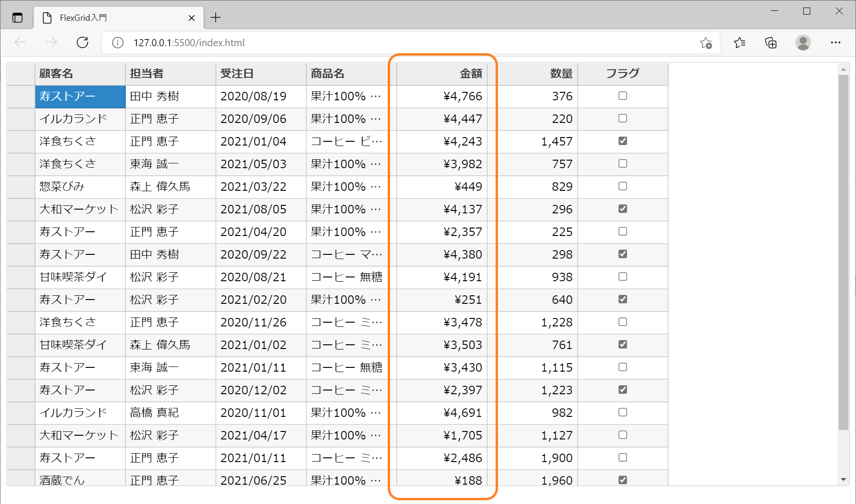Sort by the 担当者 column header
This screenshot has width=856, height=504.
(x=171, y=74)
